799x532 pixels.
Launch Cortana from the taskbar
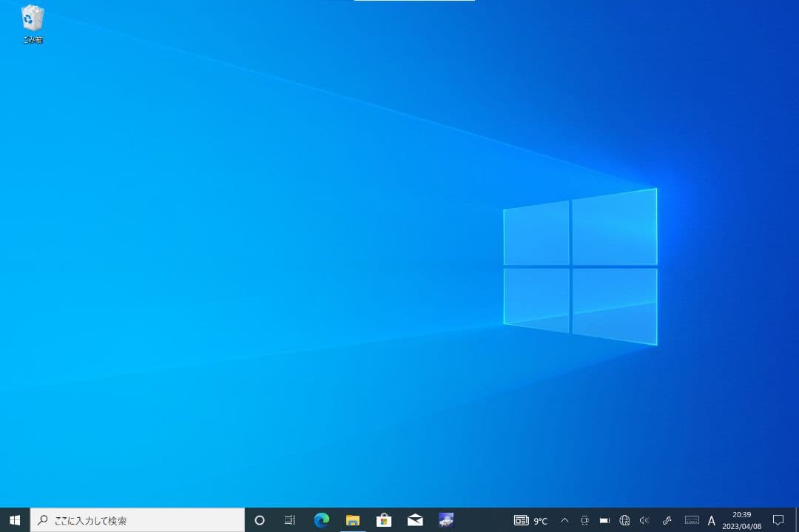tap(259, 520)
